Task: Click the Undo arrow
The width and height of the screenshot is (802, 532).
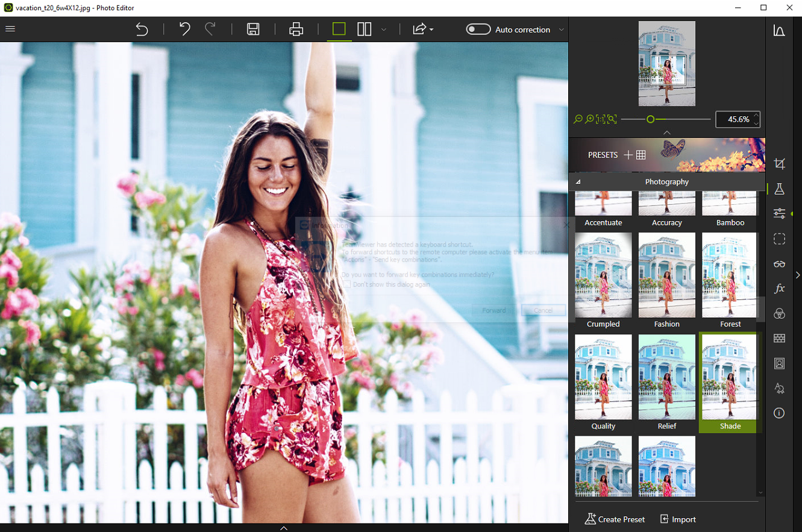Action: pos(184,29)
